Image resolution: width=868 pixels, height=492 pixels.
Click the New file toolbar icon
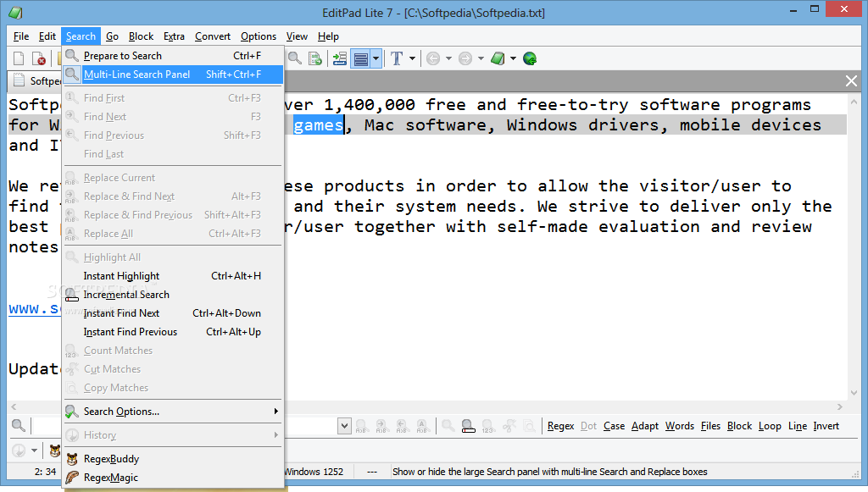pyautogui.click(x=19, y=58)
